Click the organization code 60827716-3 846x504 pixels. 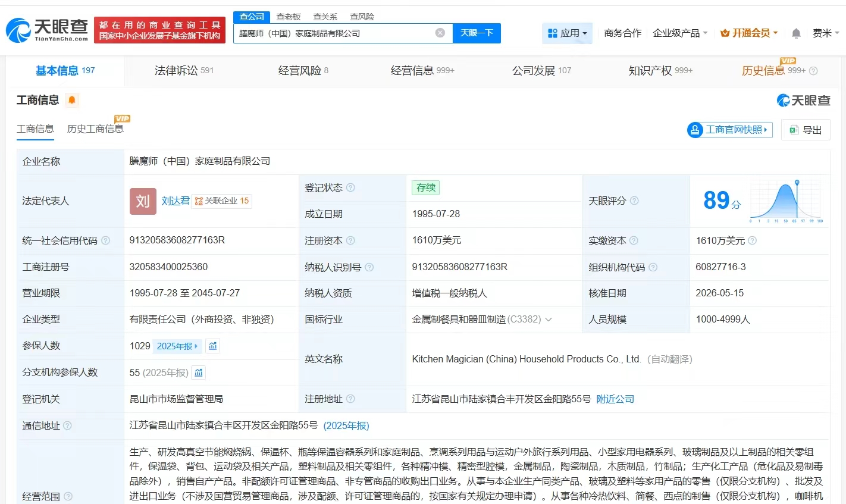pyautogui.click(x=720, y=267)
